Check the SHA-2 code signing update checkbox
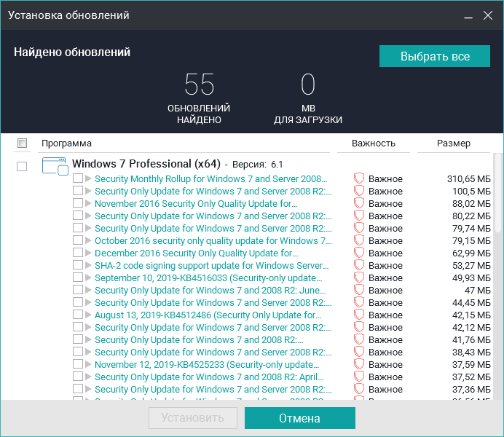 click(78, 265)
